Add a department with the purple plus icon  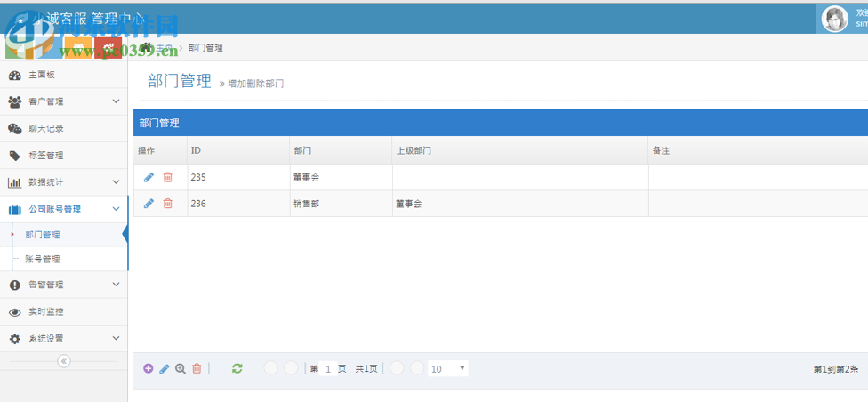148,368
